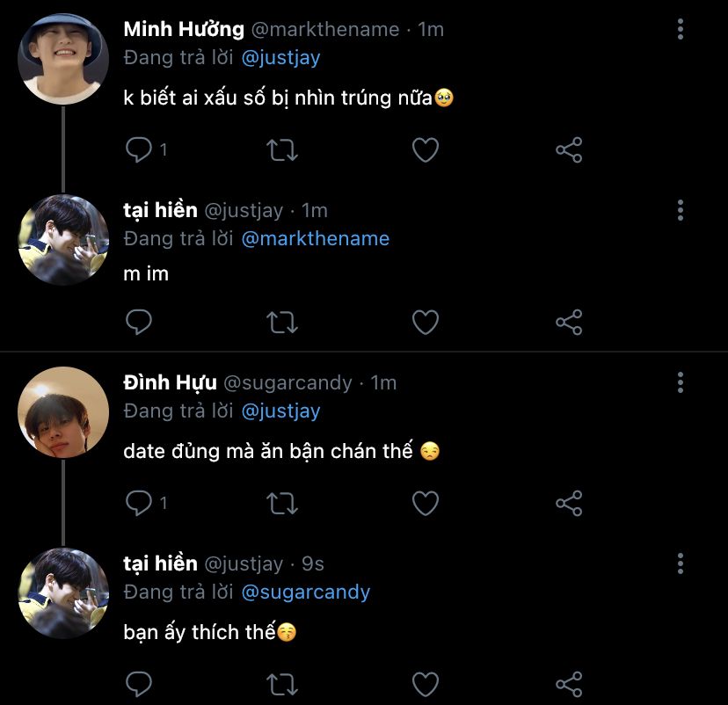Like Đình Hựu's tweet
Screen dimensions: 728x705
[x=426, y=503]
